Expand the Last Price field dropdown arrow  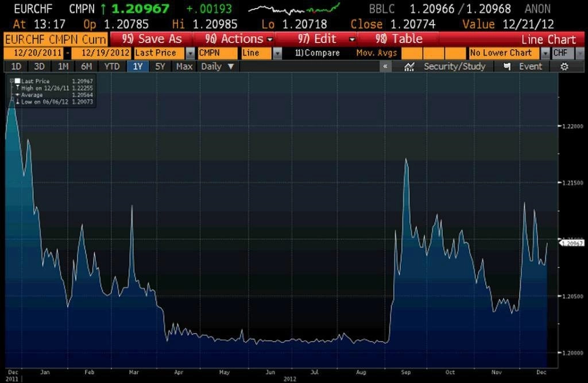(190, 53)
